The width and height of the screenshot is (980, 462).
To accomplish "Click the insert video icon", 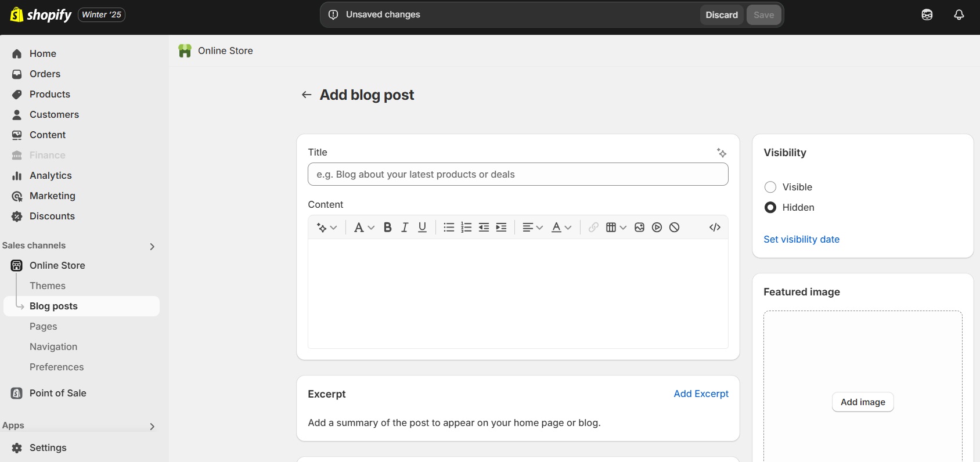I will pos(657,228).
